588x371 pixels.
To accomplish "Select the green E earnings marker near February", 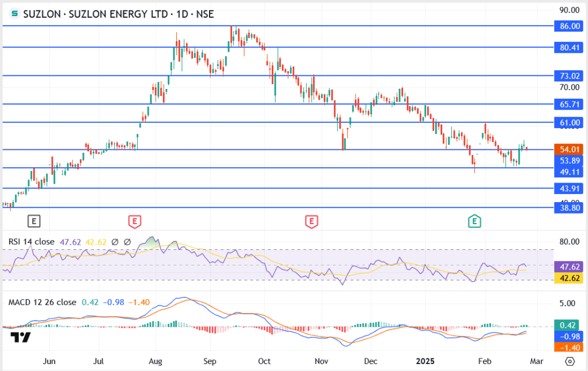I will 474,221.
